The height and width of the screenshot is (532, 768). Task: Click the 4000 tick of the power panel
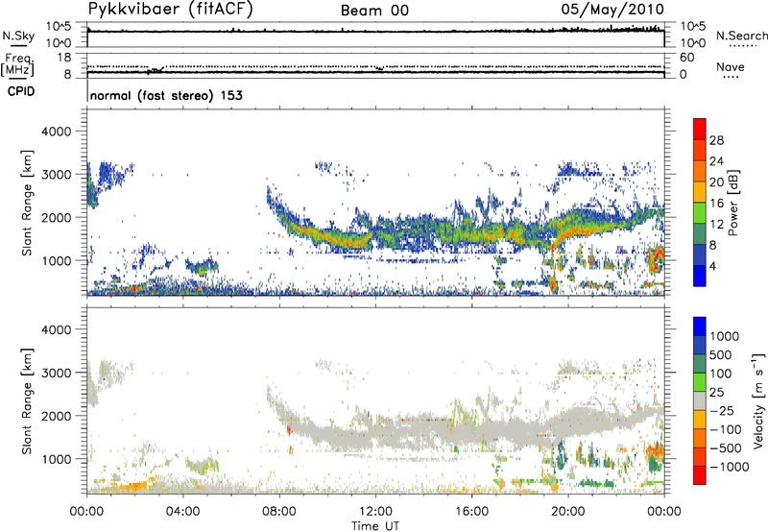tap(56, 132)
